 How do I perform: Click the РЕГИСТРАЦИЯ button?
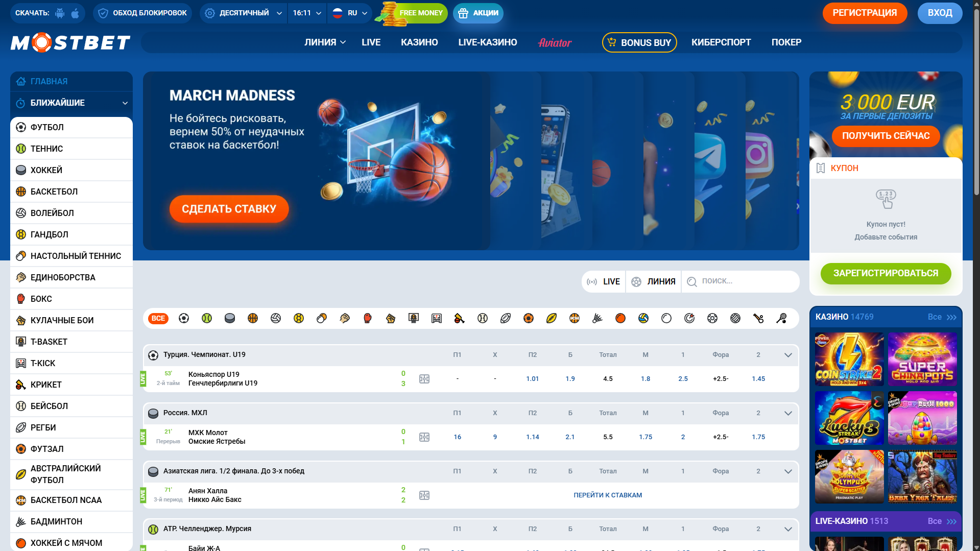[865, 13]
